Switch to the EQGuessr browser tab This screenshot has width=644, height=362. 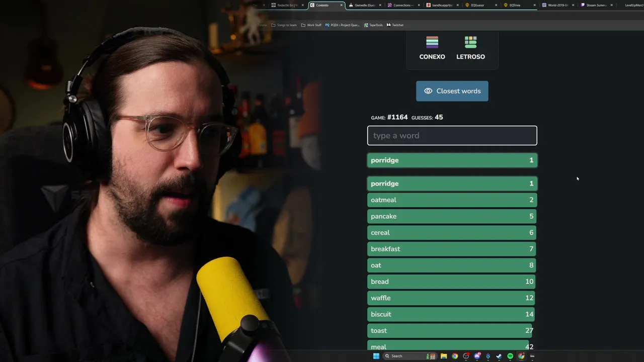481,5
